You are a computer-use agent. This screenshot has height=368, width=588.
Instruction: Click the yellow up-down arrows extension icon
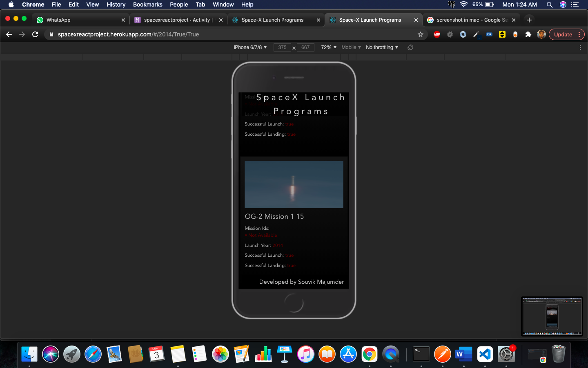(x=502, y=34)
